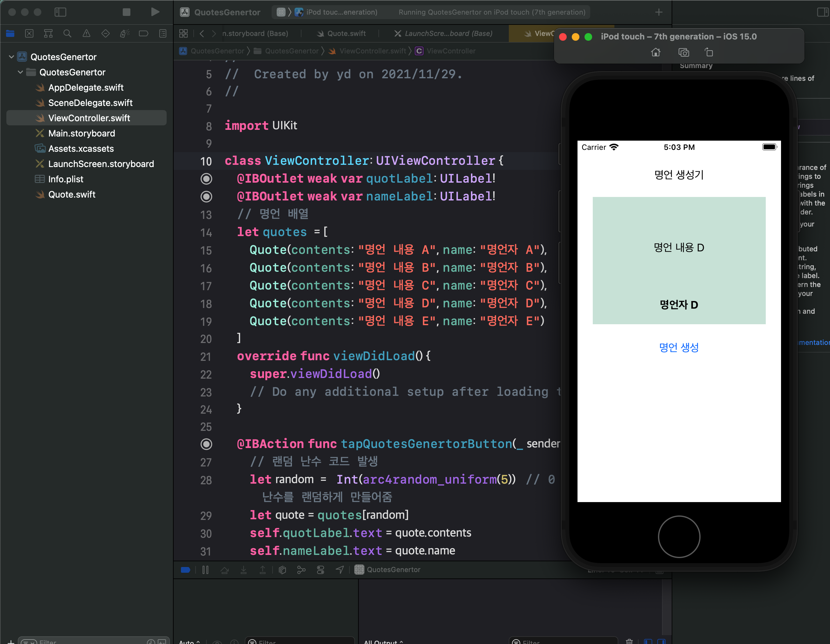The height and width of the screenshot is (644, 830).
Task: Collapse the QuotesGenertor group folder
Action: click(21, 72)
